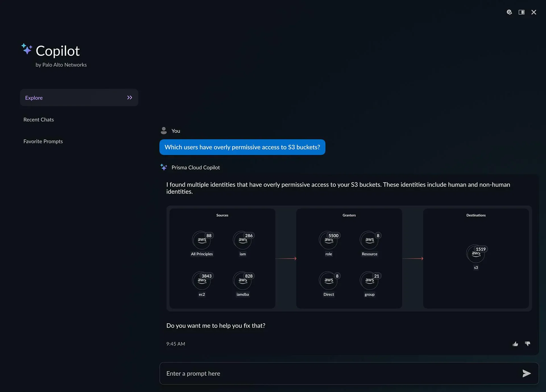Image resolution: width=546 pixels, height=392 pixels.
Task: Select the ec2 AWS source node
Action: [202, 280]
